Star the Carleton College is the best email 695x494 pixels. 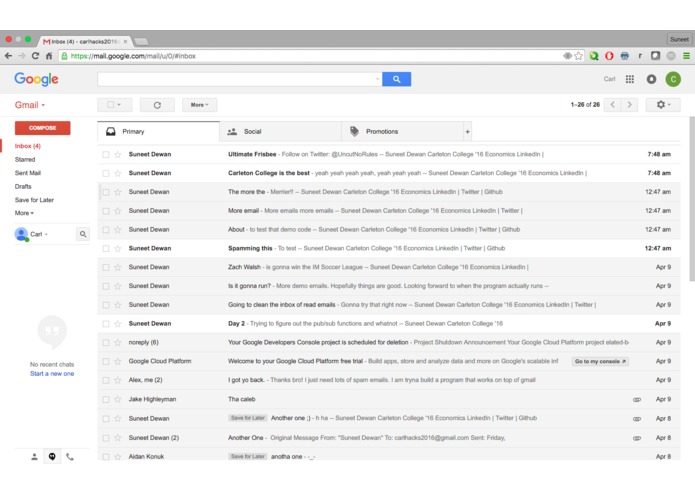(x=118, y=173)
